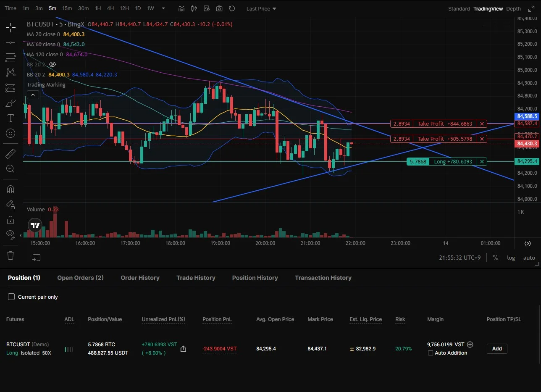
Task: Open the emoji icons tool
Action: click(x=11, y=133)
